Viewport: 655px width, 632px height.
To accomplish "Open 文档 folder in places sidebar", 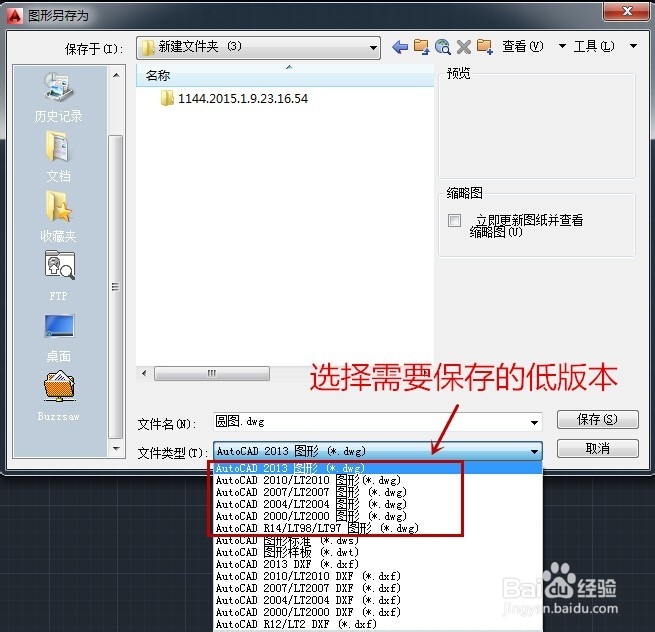I will tap(58, 157).
